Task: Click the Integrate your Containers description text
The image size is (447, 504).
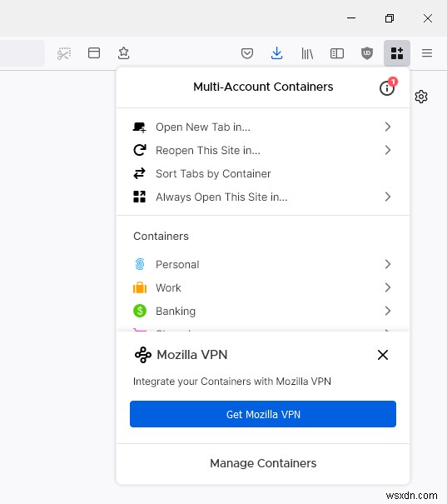Action: pos(232,382)
